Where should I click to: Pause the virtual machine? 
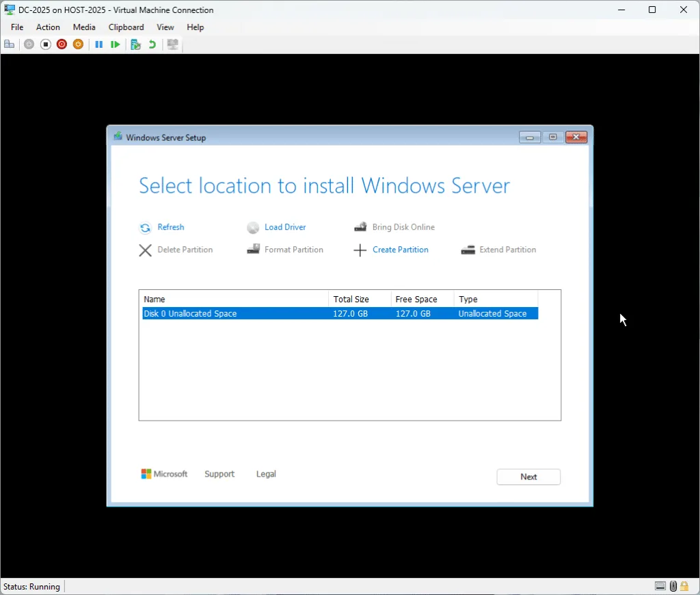99,44
